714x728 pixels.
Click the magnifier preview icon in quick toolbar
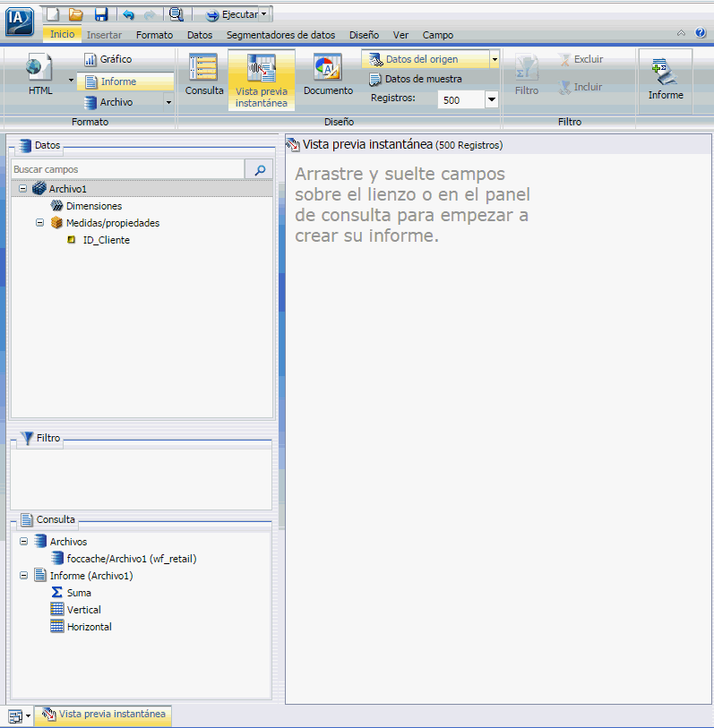pyautogui.click(x=176, y=14)
